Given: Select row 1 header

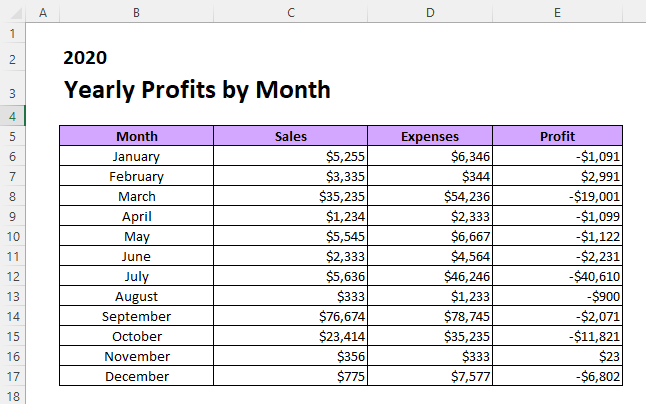Looking at the screenshot, I should pyautogui.click(x=12, y=33).
